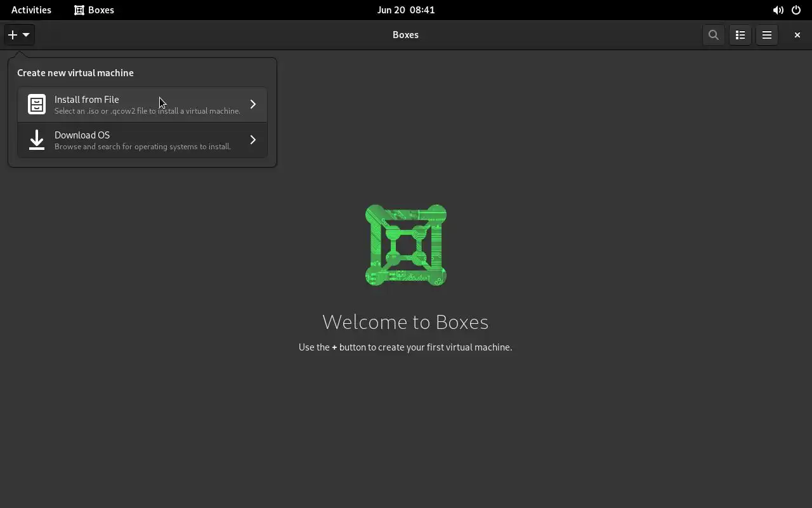Screen dimensions: 812x508
Task: Open the search magnifier button
Action: point(714,35)
